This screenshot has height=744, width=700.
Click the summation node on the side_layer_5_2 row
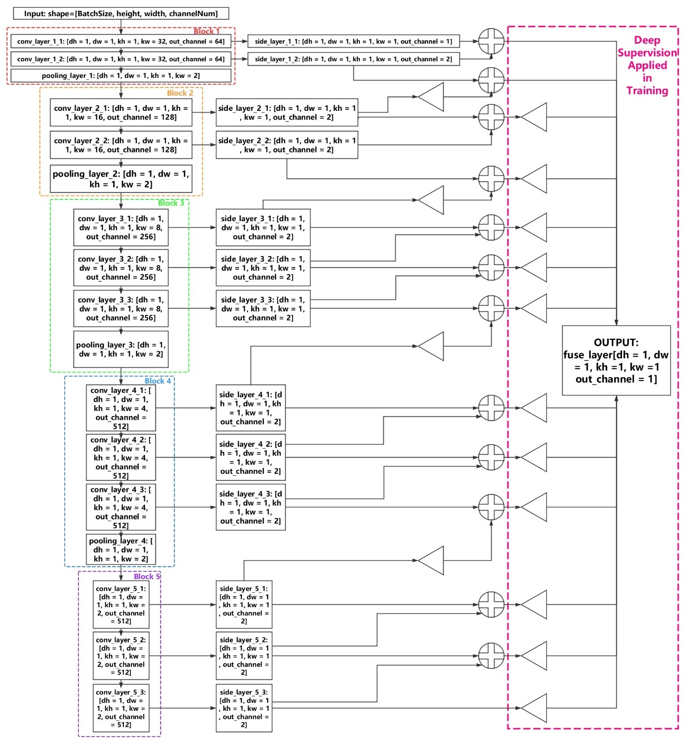coord(491,656)
